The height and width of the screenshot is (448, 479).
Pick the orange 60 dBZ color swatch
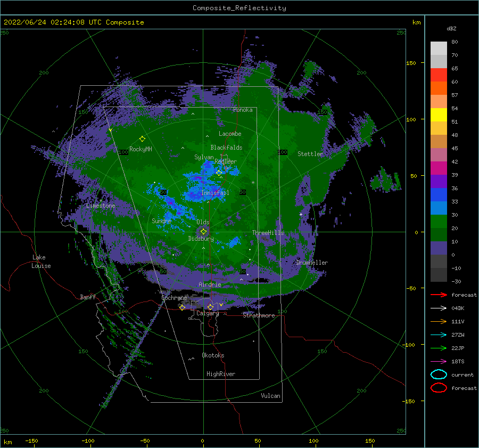pyautogui.click(x=439, y=88)
